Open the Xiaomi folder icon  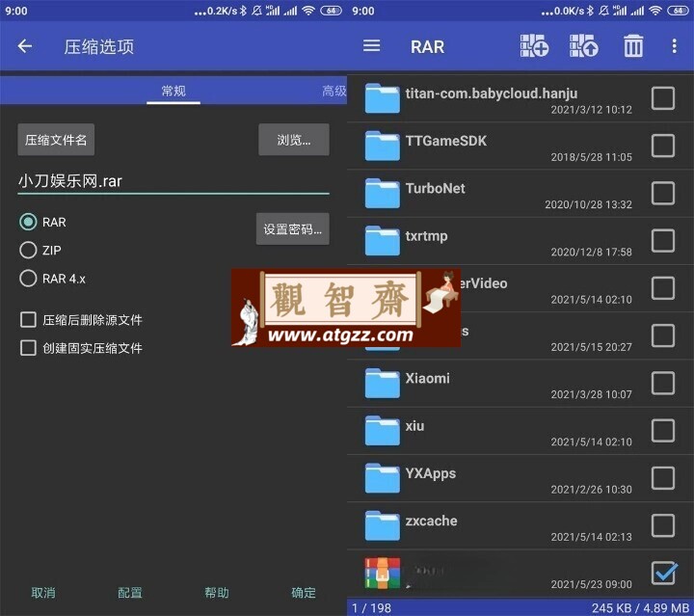(383, 384)
